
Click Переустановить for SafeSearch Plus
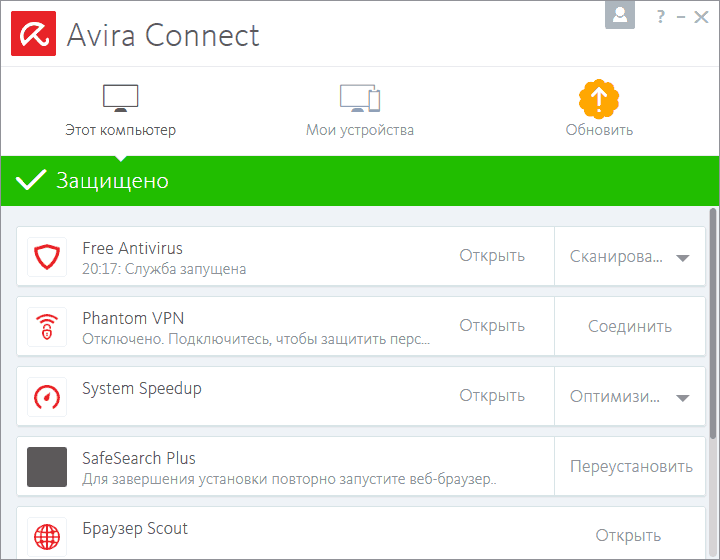pos(630,466)
